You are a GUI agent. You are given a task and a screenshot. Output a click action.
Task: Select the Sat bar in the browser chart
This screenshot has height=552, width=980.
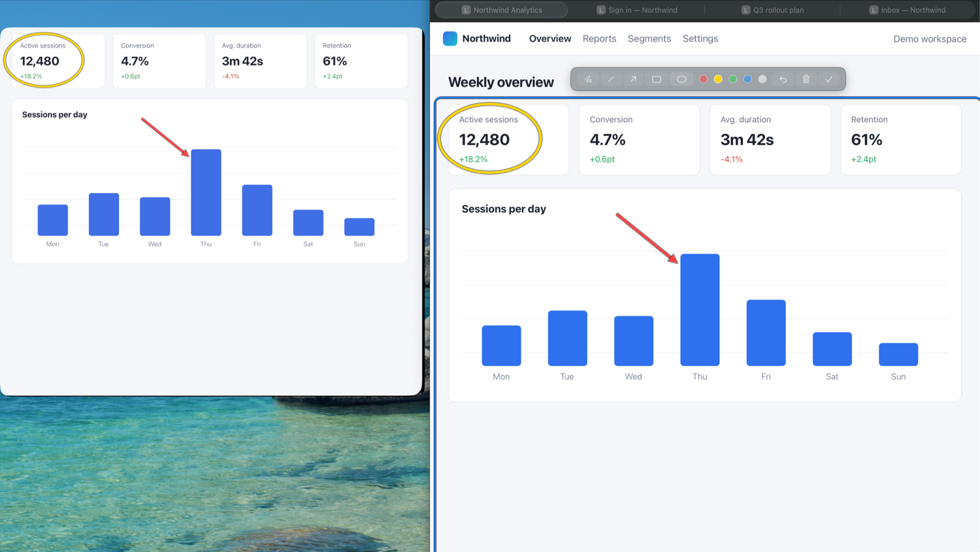[x=832, y=349]
